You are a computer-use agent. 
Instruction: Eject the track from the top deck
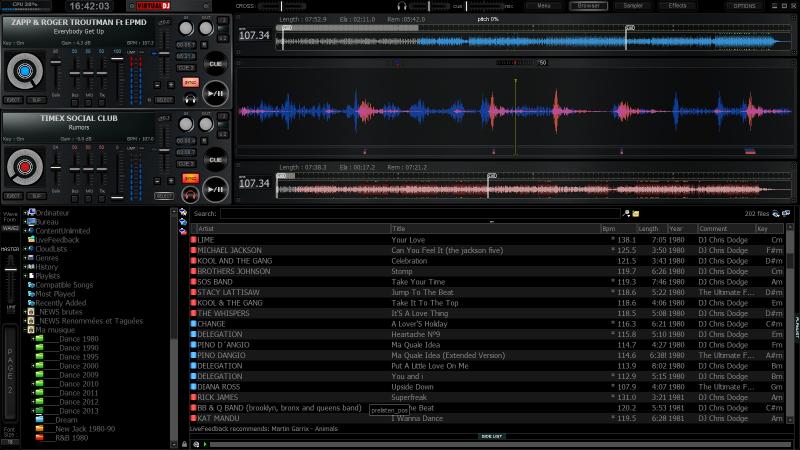click(x=13, y=100)
